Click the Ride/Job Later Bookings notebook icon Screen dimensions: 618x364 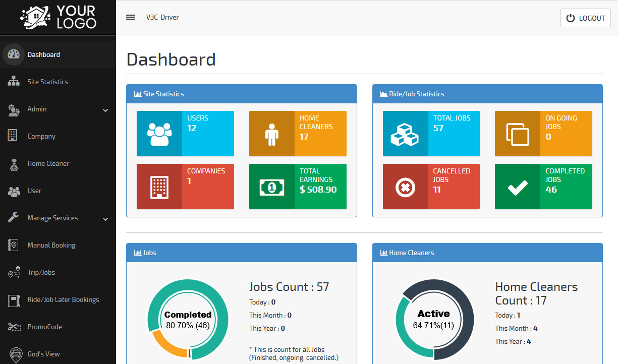[14, 300]
